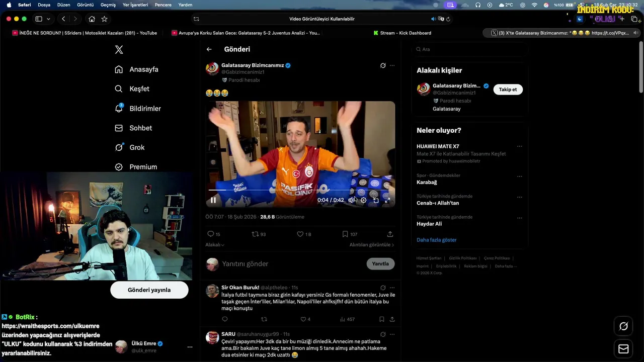Open more options on Sir Okan Buruk! reply
The width and height of the screenshot is (644, 362).
392,288
